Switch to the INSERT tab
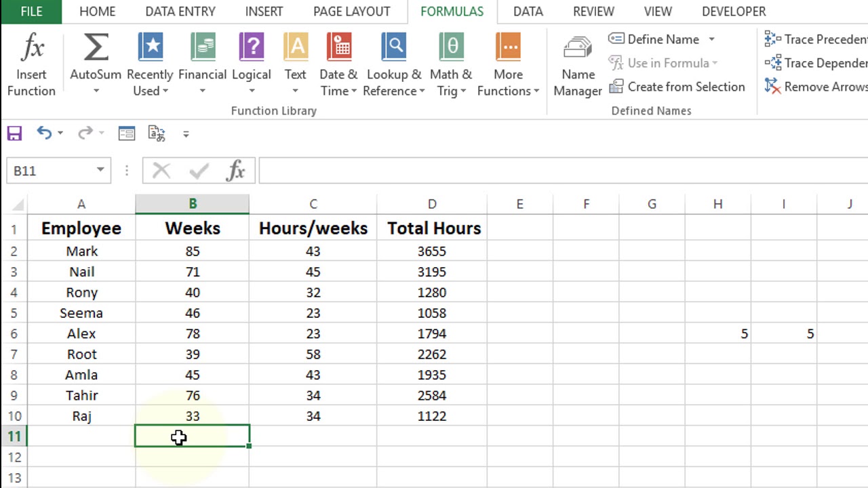The image size is (868, 488). [x=264, y=12]
